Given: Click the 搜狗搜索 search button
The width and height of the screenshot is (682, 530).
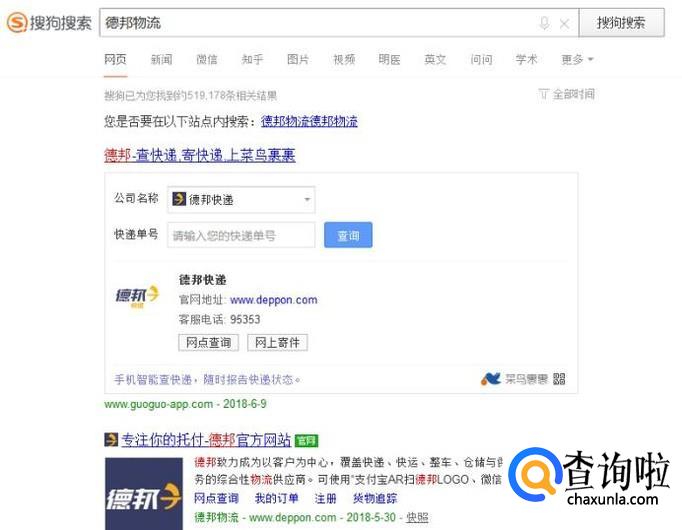Looking at the screenshot, I should pyautogui.click(x=621, y=23).
